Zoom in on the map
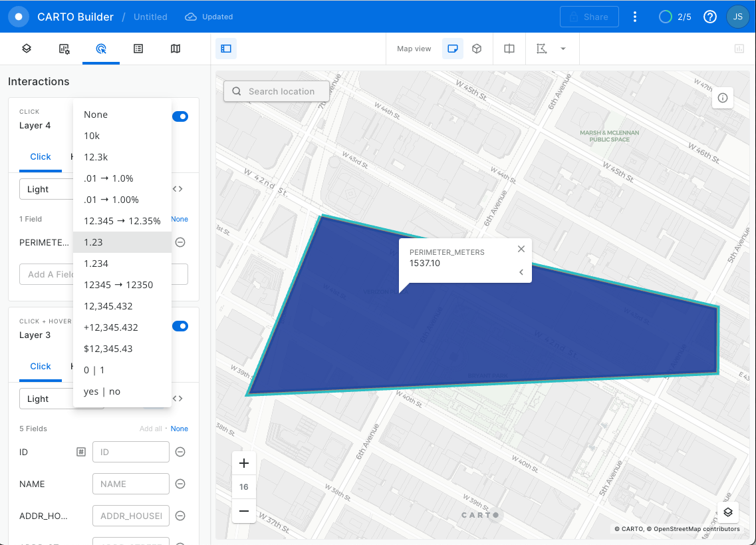 point(244,463)
